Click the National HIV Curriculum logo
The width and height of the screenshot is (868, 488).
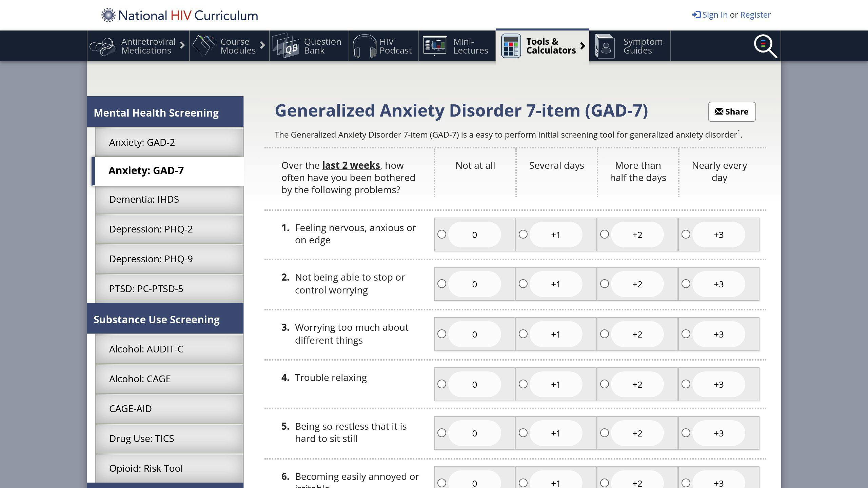[x=180, y=15]
